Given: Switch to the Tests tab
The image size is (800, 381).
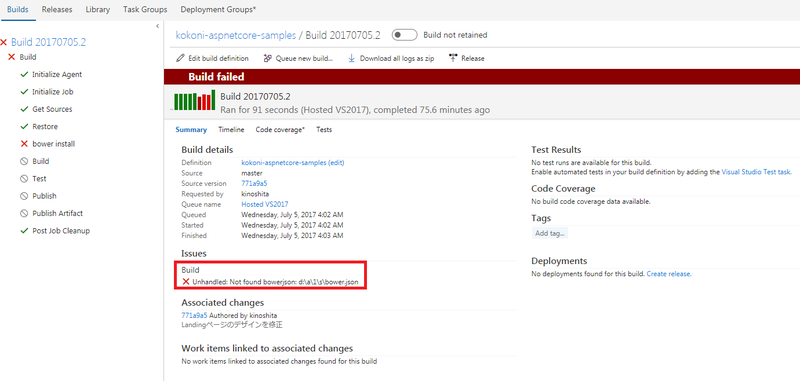Looking at the screenshot, I should pyautogui.click(x=324, y=130).
